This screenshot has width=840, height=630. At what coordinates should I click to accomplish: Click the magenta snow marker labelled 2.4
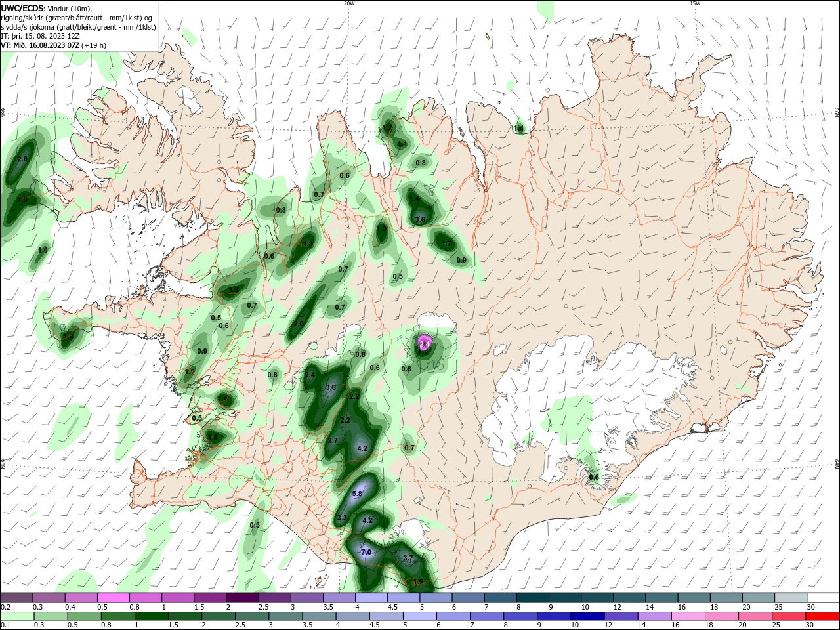click(x=425, y=344)
